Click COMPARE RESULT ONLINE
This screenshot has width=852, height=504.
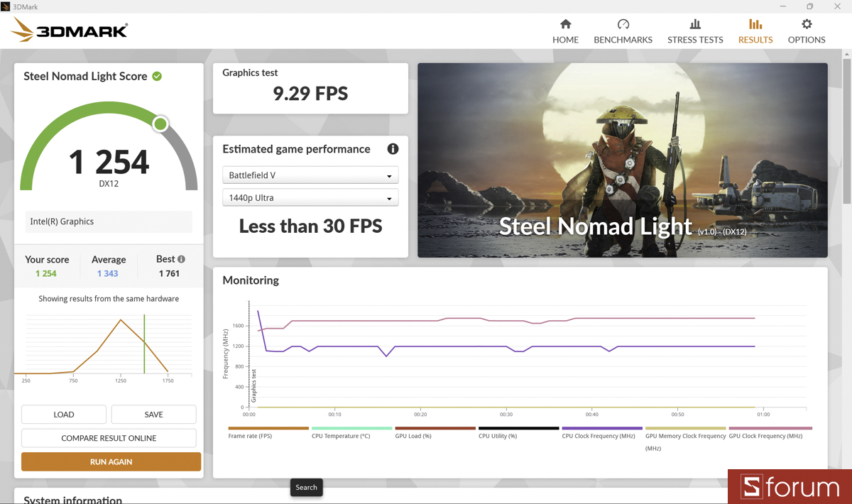pyautogui.click(x=110, y=438)
